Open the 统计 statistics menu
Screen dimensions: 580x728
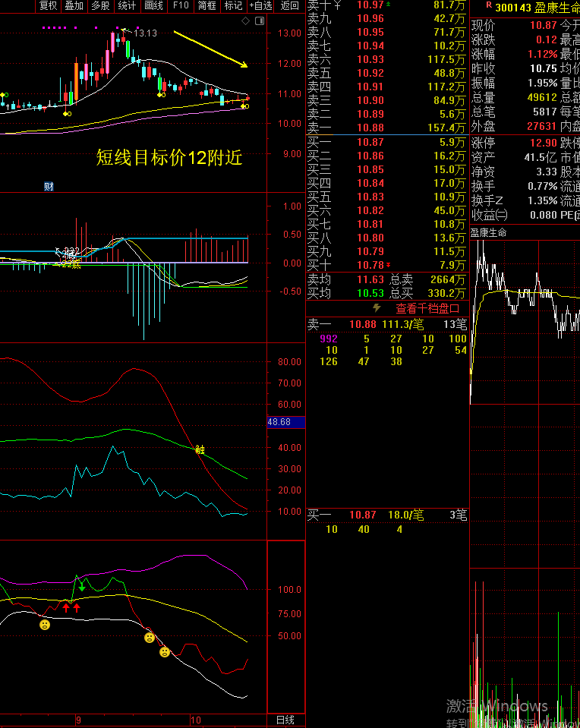pos(127,6)
